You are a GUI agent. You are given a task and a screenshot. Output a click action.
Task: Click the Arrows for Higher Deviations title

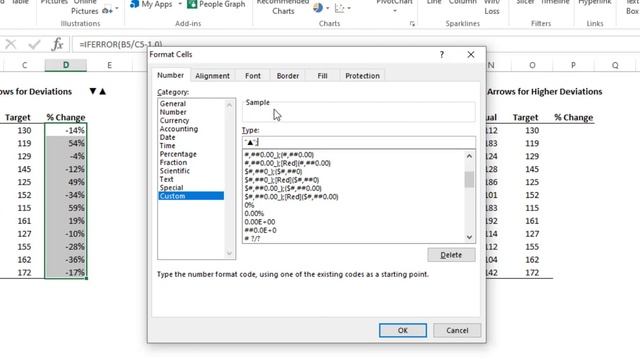544,91
